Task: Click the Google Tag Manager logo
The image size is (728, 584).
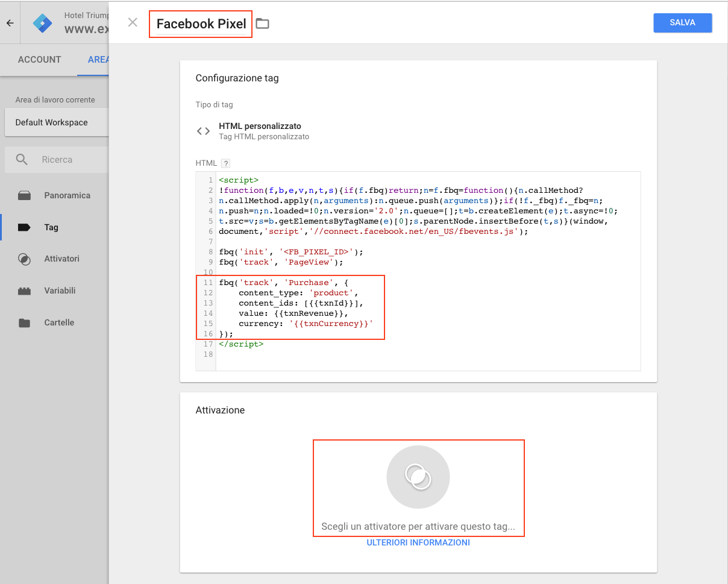Action: click(42, 23)
